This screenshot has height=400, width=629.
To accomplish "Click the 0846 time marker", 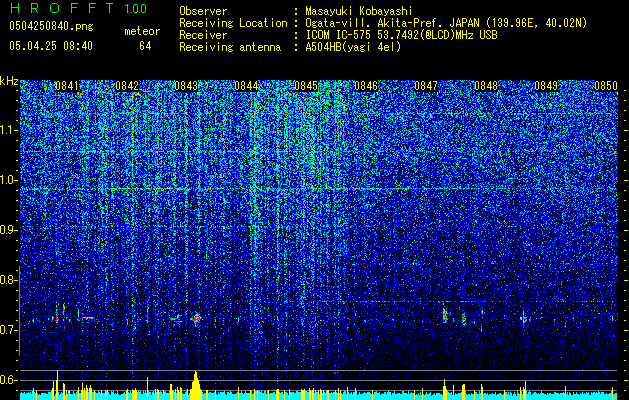I will coord(366,86).
